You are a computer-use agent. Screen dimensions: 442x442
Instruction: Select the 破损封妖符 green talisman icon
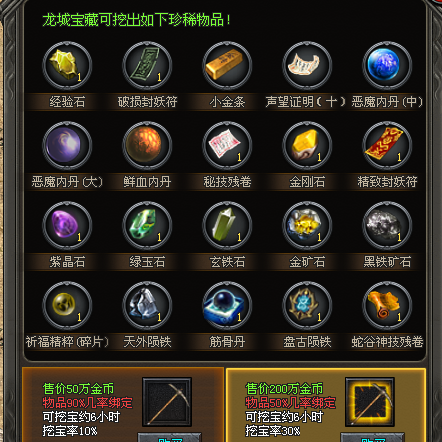point(147,65)
